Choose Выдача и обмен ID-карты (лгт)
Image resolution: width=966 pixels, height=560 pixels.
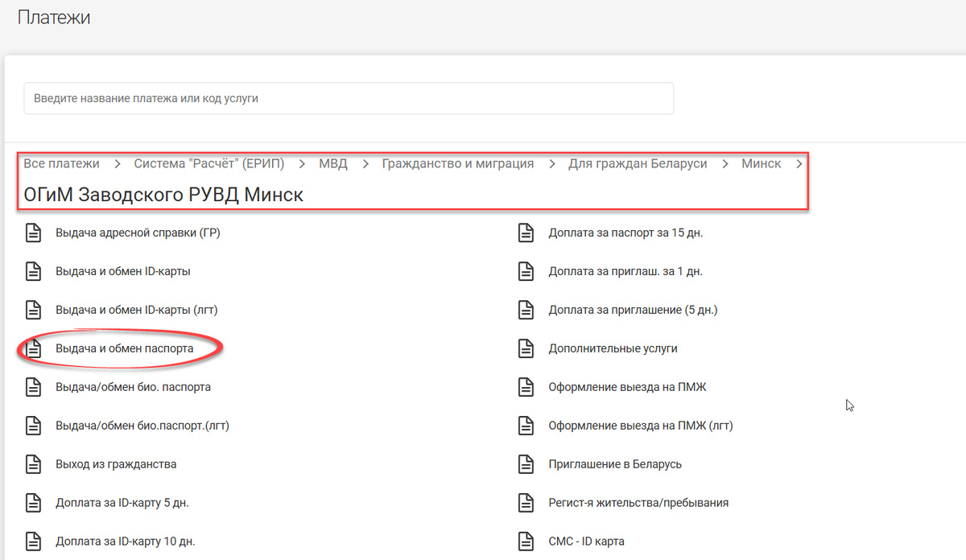click(137, 310)
